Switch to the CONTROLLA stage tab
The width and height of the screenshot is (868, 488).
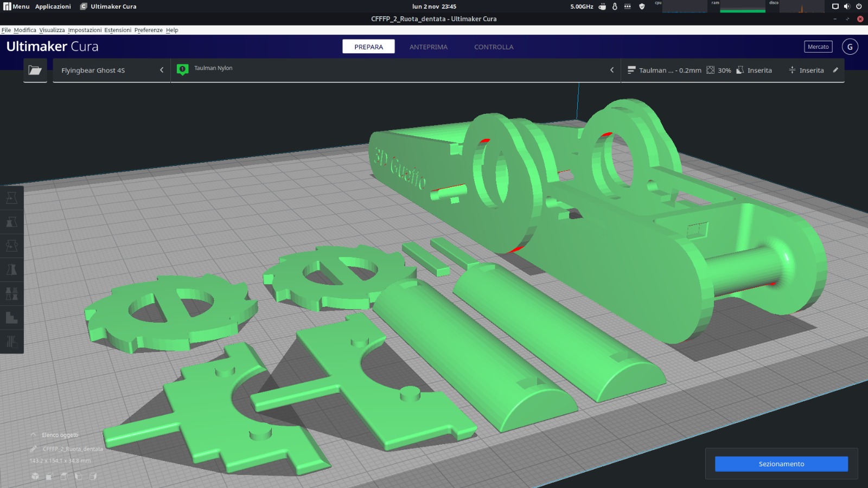(494, 47)
